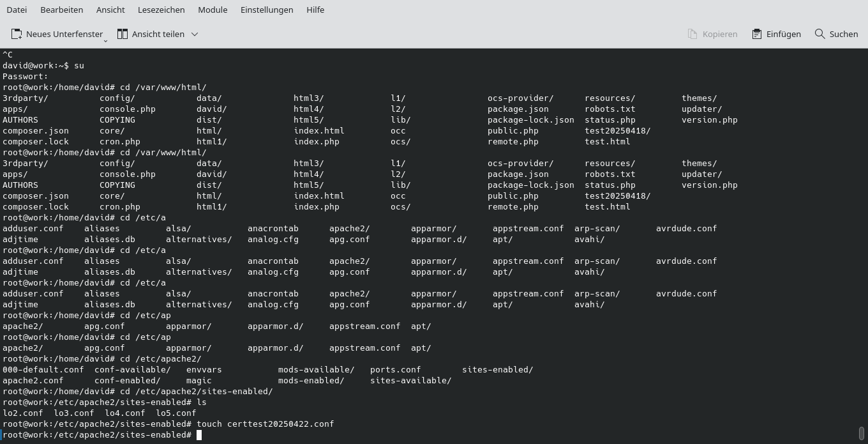868x444 pixels.
Task: Paste clipboard content via Einfügen button
Action: 776,33
